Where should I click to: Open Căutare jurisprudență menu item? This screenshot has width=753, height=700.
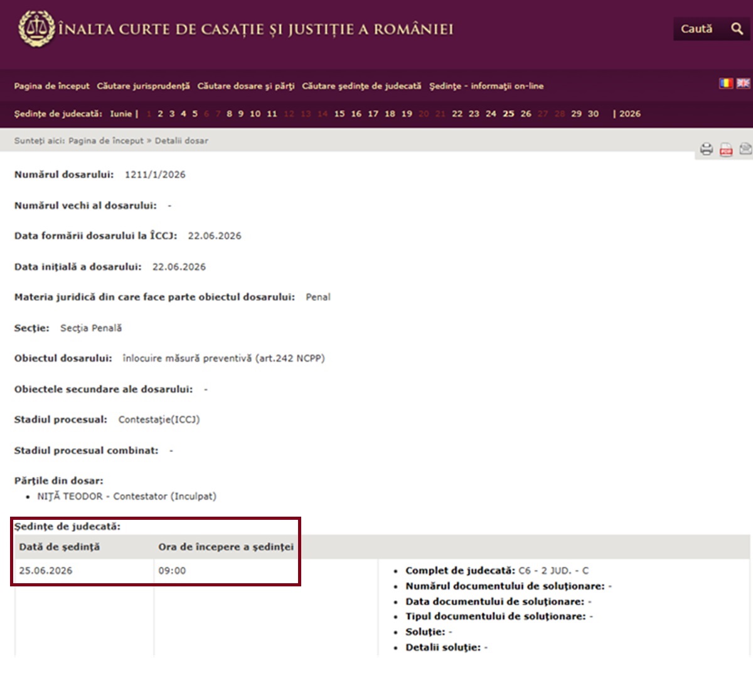tap(143, 86)
